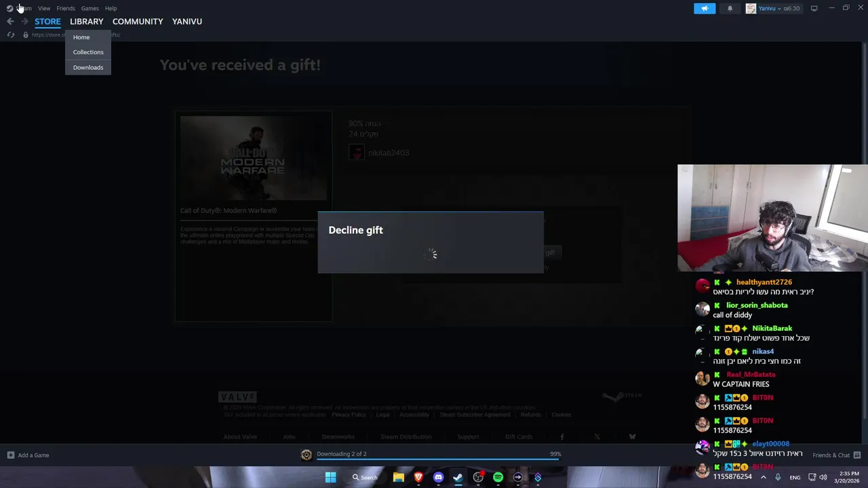The image size is (868, 488).
Task: Click the webcam overlay video
Action: (772, 218)
